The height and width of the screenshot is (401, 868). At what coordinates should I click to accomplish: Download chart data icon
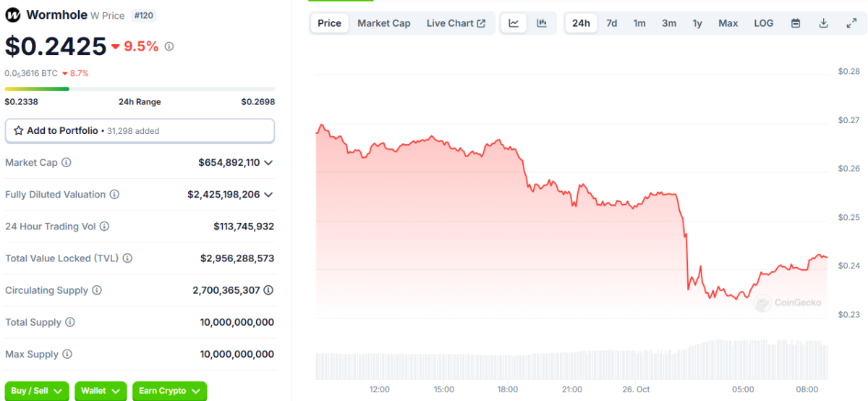[823, 23]
